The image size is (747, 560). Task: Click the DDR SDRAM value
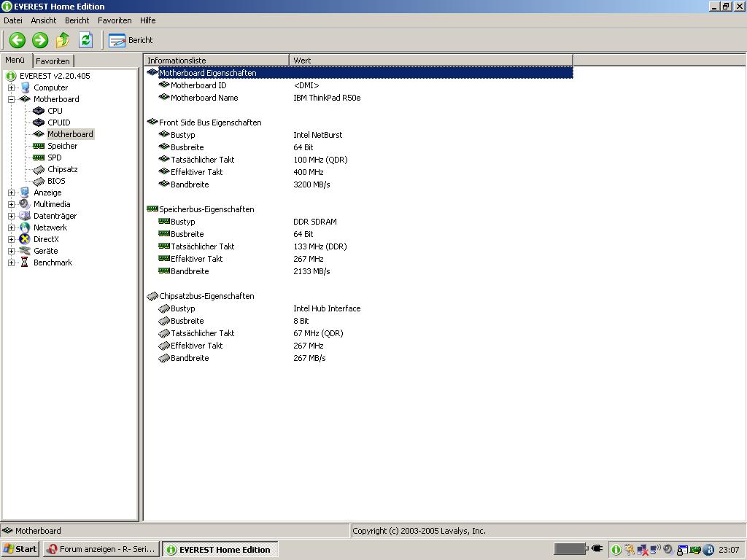[315, 222]
